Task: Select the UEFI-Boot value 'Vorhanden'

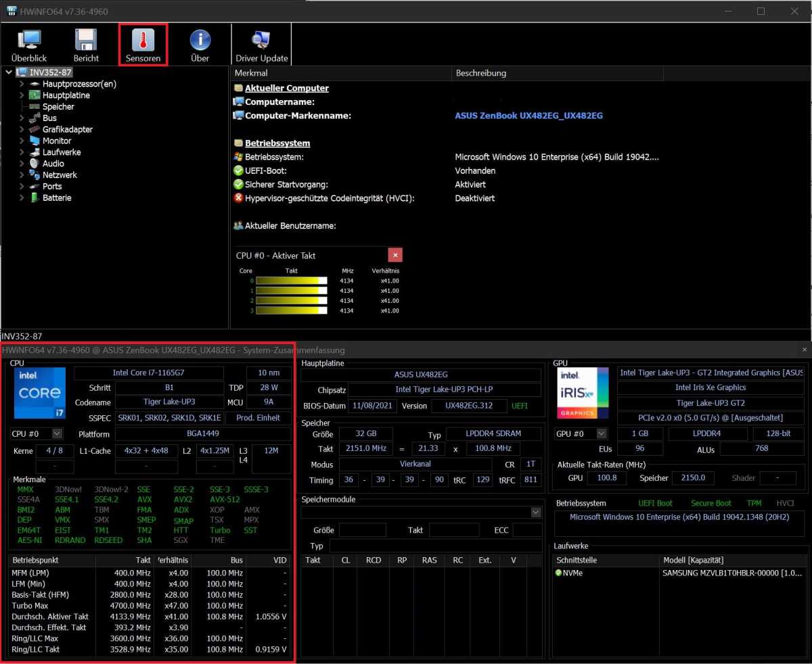Action: 475,171
